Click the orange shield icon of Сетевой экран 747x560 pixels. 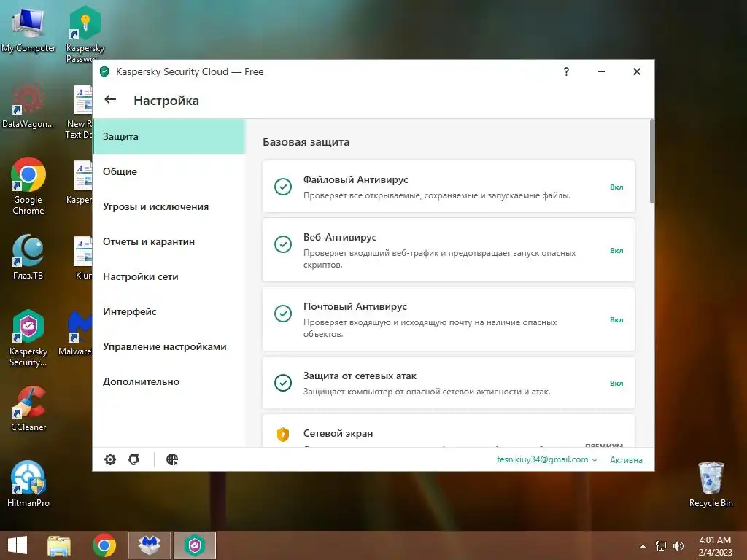(283, 435)
